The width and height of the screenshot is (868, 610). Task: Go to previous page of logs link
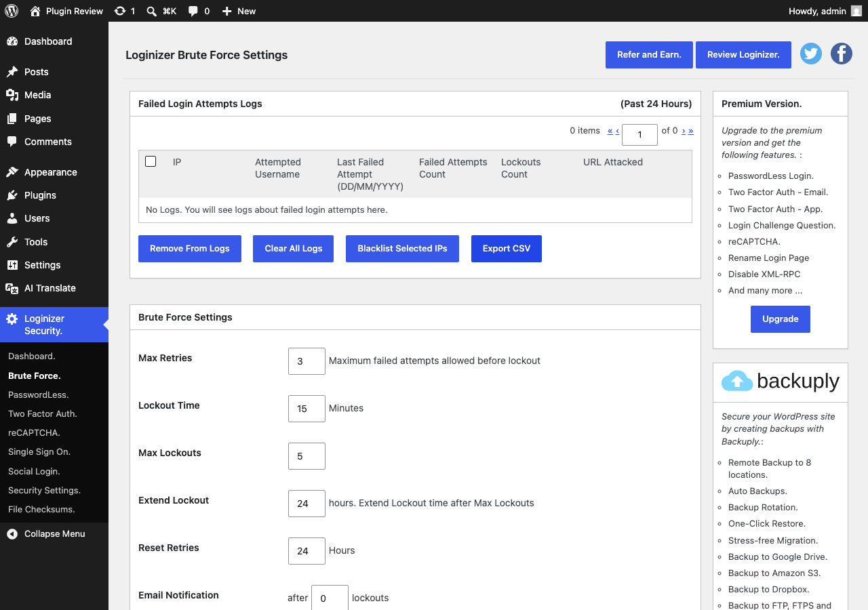[x=617, y=131]
